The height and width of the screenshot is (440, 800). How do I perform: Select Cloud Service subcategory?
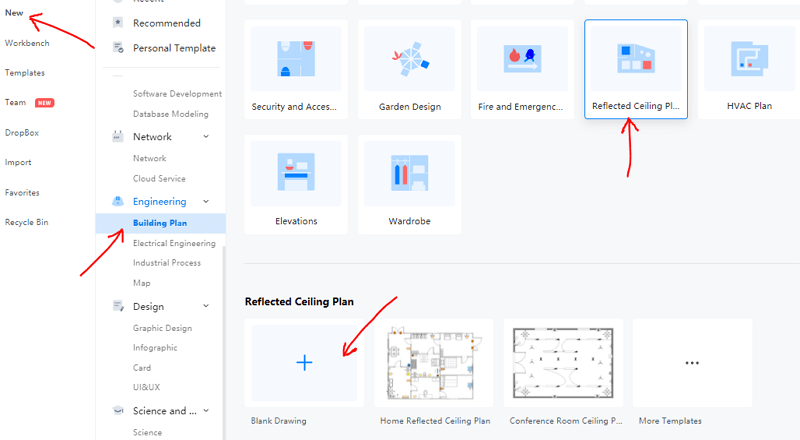click(x=159, y=179)
